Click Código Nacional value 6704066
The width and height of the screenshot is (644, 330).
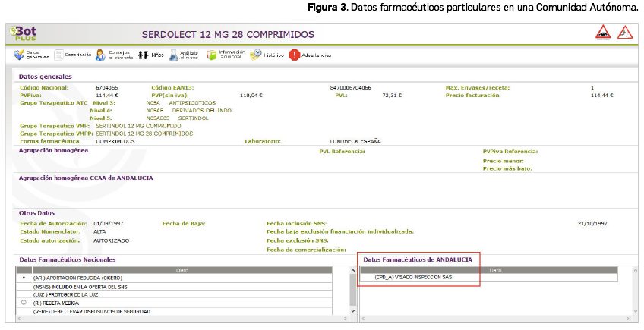[107, 88]
